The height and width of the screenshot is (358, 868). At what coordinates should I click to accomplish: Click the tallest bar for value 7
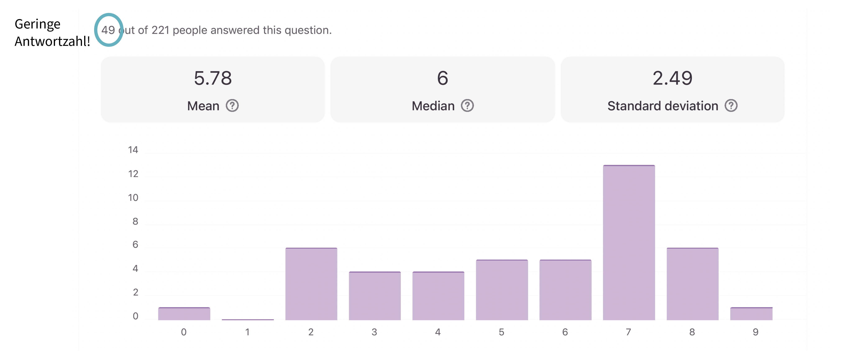click(629, 243)
